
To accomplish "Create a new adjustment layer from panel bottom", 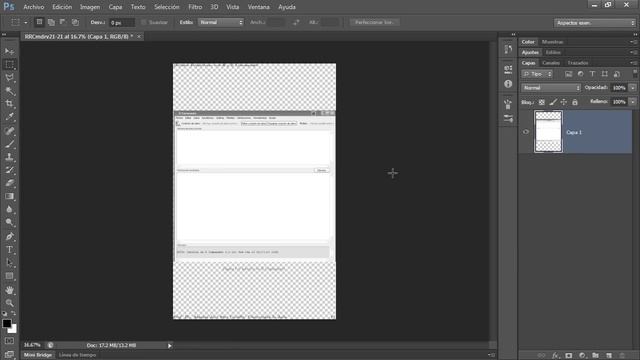I will click(x=582, y=356).
